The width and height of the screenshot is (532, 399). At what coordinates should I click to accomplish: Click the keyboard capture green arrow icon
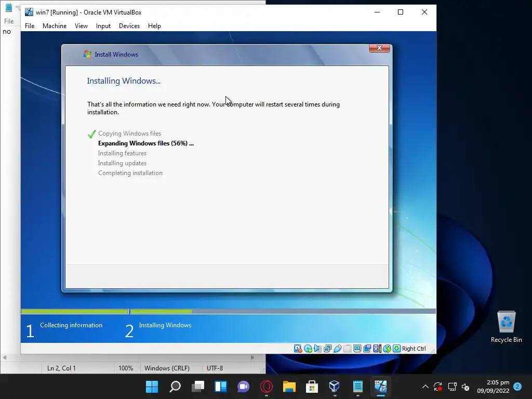pyautogui.click(x=396, y=349)
